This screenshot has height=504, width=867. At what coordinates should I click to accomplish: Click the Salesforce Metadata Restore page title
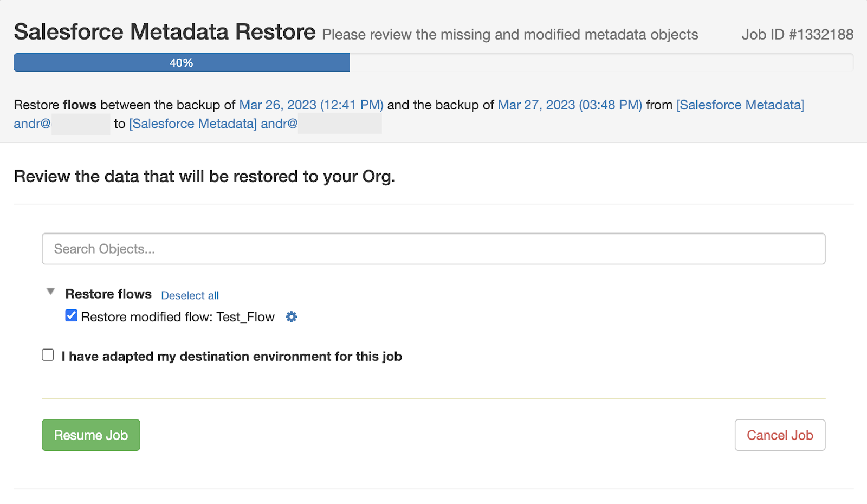[x=165, y=32]
